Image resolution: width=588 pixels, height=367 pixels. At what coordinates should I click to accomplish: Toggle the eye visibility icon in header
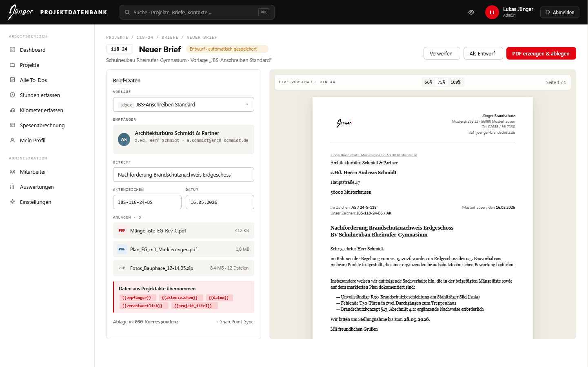point(471,12)
